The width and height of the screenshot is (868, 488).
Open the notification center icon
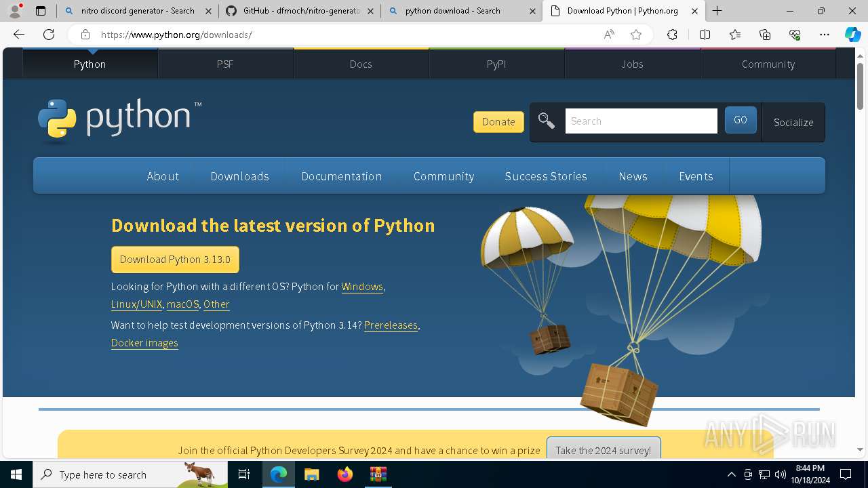click(x=846, y=474)
